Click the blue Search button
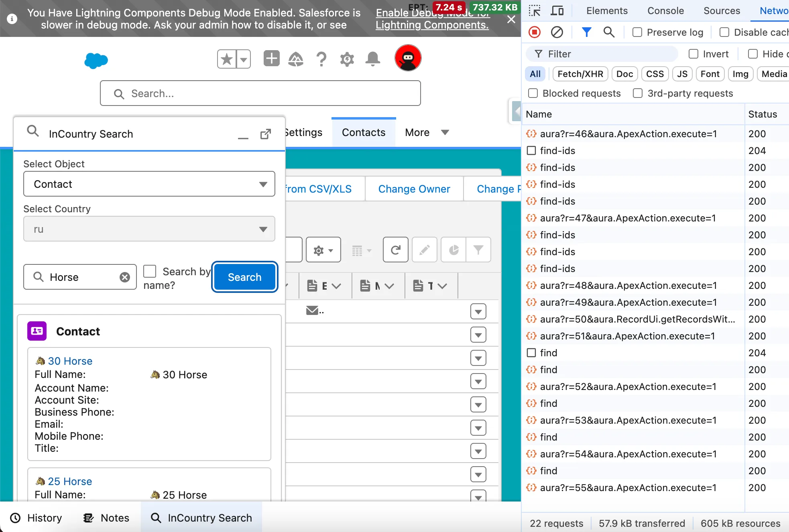This screenshot has width=789, height=532. tap(244, 277)
